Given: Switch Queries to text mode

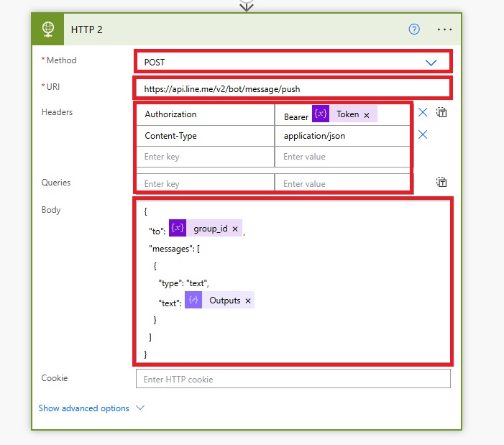Looking at the screenshot, I should (x=442, y=183).
